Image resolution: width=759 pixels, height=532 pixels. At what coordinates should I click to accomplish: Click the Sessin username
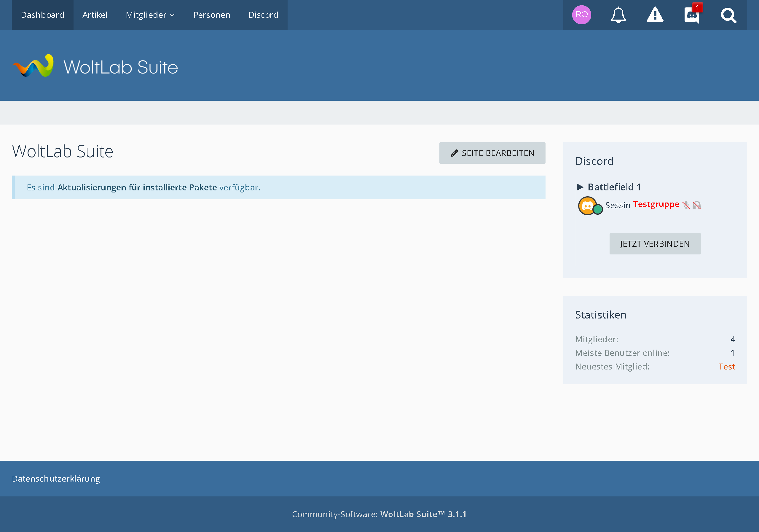click(618, 205)
